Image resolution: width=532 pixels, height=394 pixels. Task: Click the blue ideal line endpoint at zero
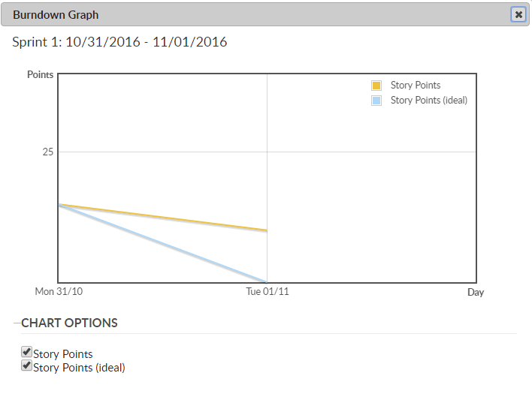pyautogui.click(x=267, y=281)
